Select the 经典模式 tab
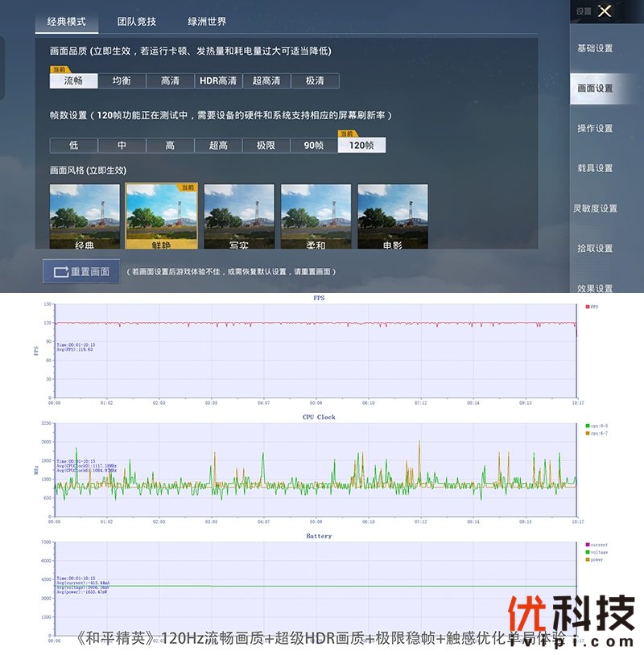644x655 pixels. 67,22
